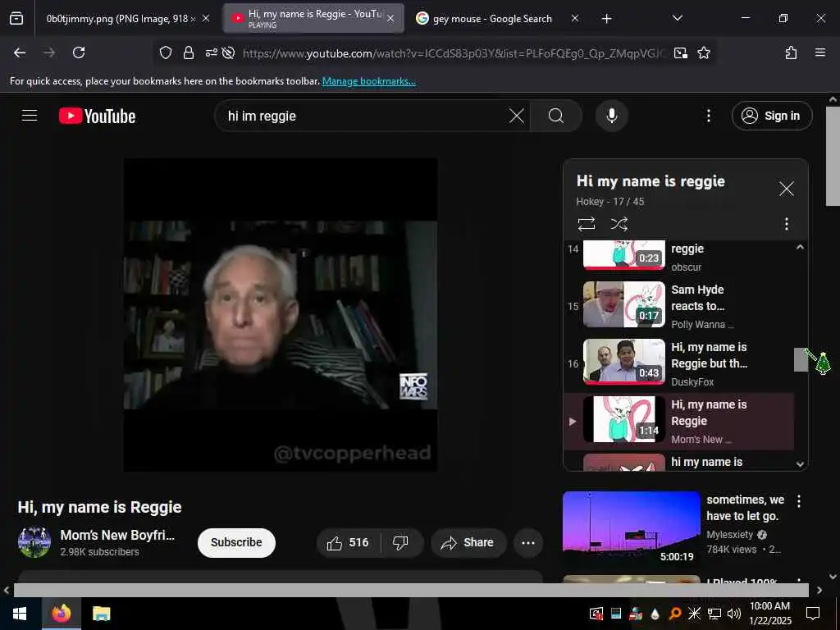Screen dimensions: 840x630
Task: Share this video
Action: click(x=467, y=543)
